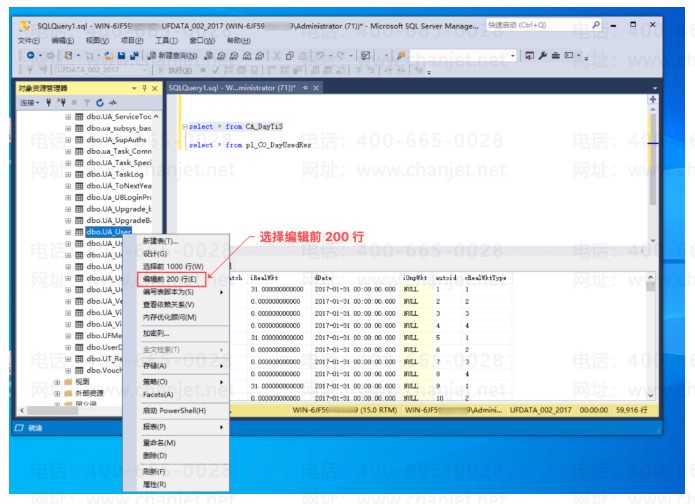Open the 项目(P) menu

[132, 40]
